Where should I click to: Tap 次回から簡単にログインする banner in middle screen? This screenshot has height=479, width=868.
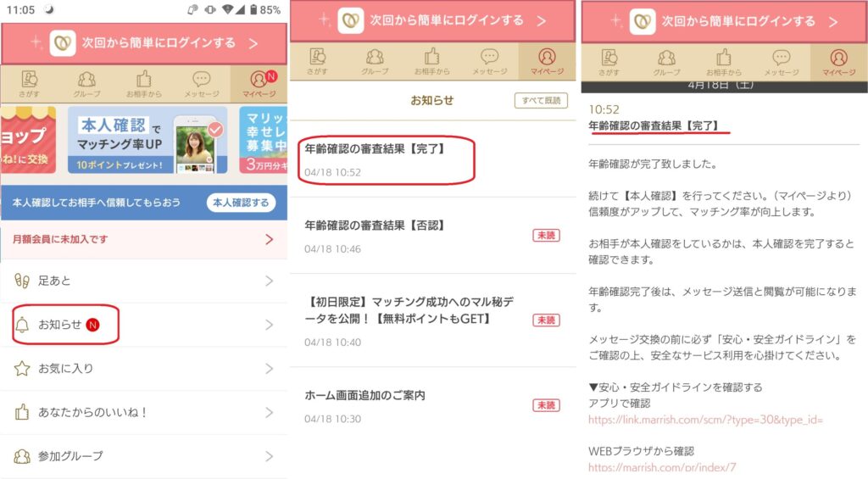pyautogui.click(x=432, y=21)
